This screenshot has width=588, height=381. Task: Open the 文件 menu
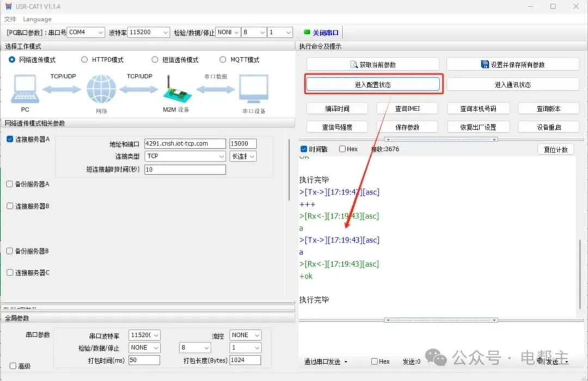[10, 19]
